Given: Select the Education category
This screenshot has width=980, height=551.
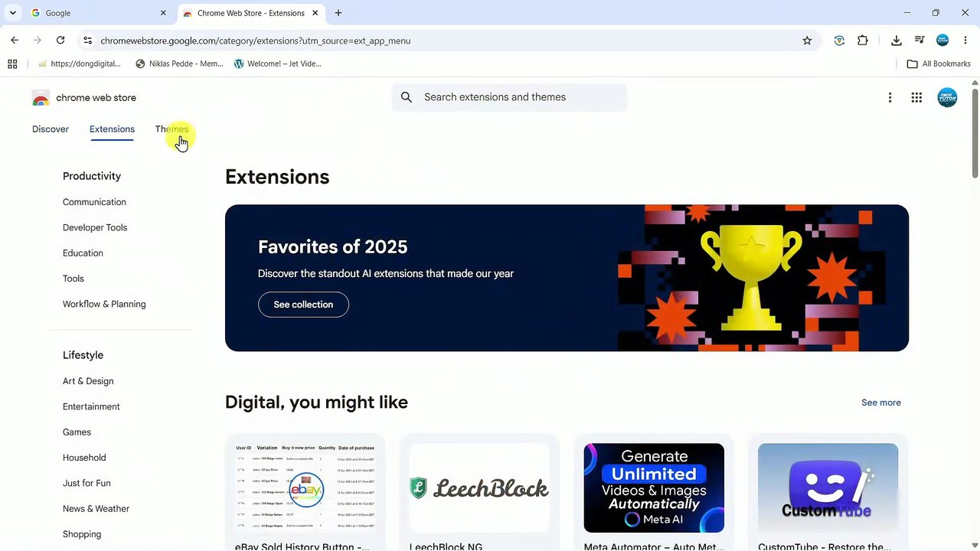Looking at the screenshot, I should (x=83, y=253).
